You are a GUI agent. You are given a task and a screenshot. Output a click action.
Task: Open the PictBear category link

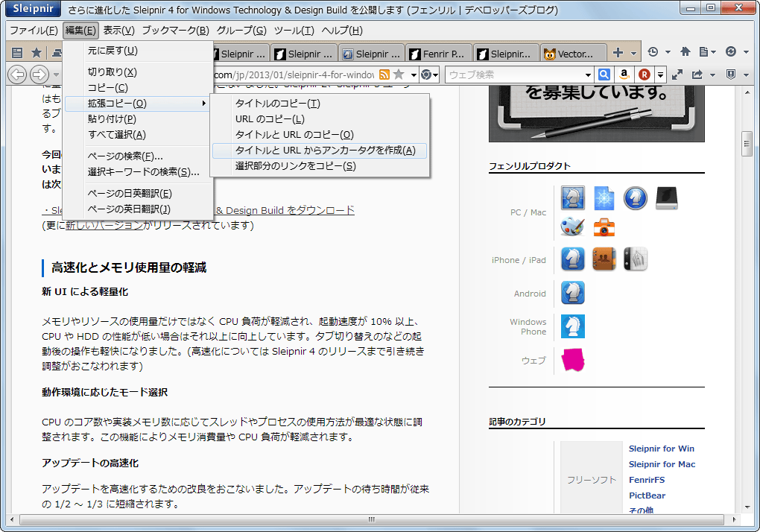pos(647,495)
